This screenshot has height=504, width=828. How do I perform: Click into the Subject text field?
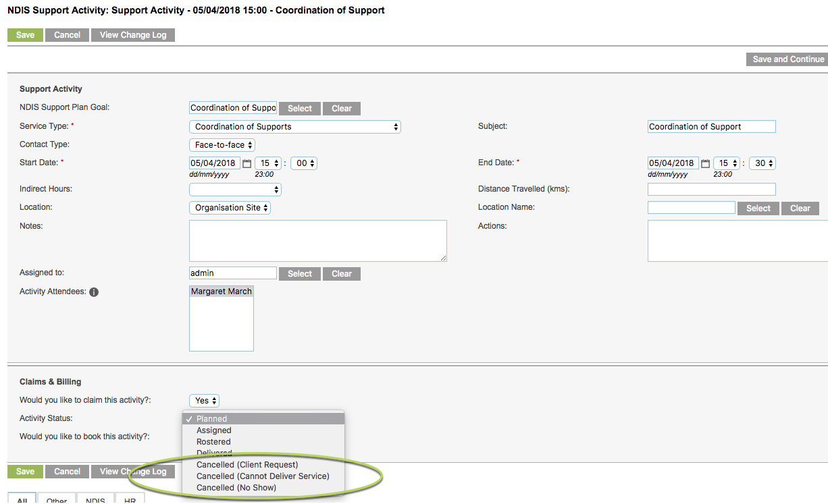[x=712, y=127]
